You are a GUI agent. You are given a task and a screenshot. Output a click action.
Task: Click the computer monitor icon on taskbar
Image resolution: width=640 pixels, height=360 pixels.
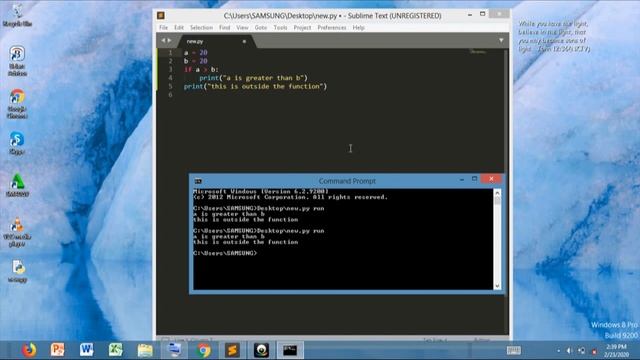[x=174, y=350]
